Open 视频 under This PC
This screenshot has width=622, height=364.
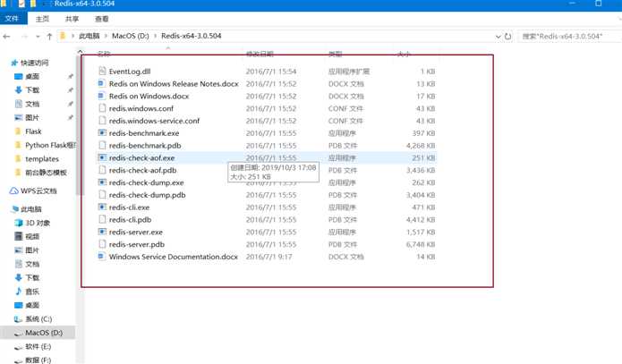click(32, 237)
